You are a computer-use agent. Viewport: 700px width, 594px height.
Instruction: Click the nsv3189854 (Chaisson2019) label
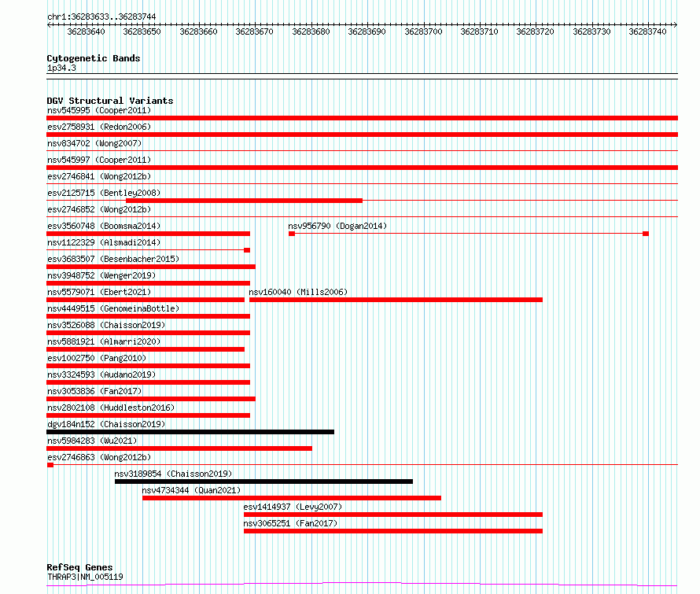pos(173,474)
